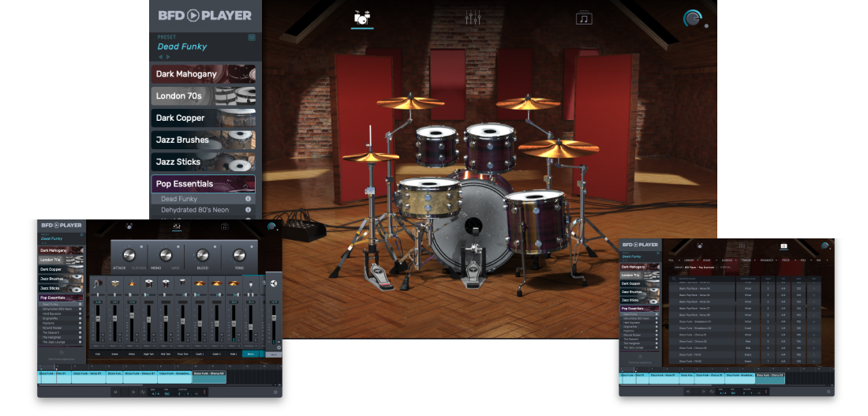Select Jazz Sticks expansion in main window

point(204,162)
